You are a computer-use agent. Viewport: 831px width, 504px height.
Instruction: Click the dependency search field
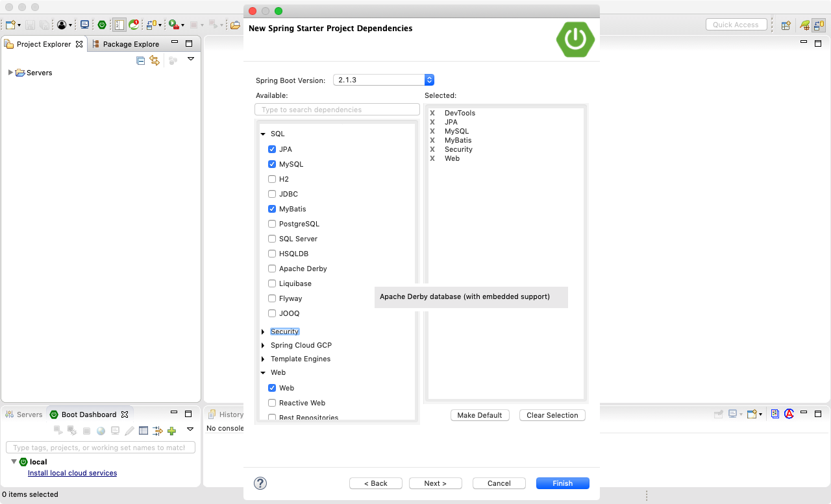coord(337,110)
